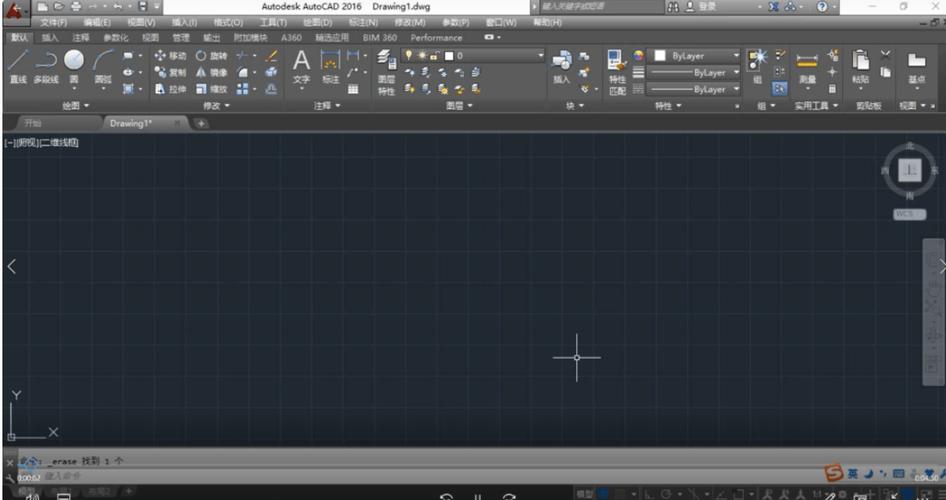This screenshot has width=946, height=500.
Task: Click the command line input field
Action: [x=422, y=476]
